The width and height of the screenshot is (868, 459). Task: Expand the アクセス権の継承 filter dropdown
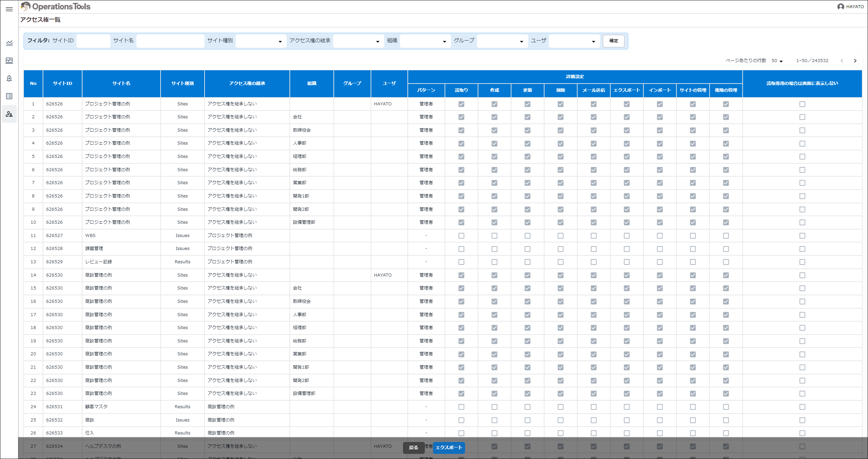click(358, 41)
